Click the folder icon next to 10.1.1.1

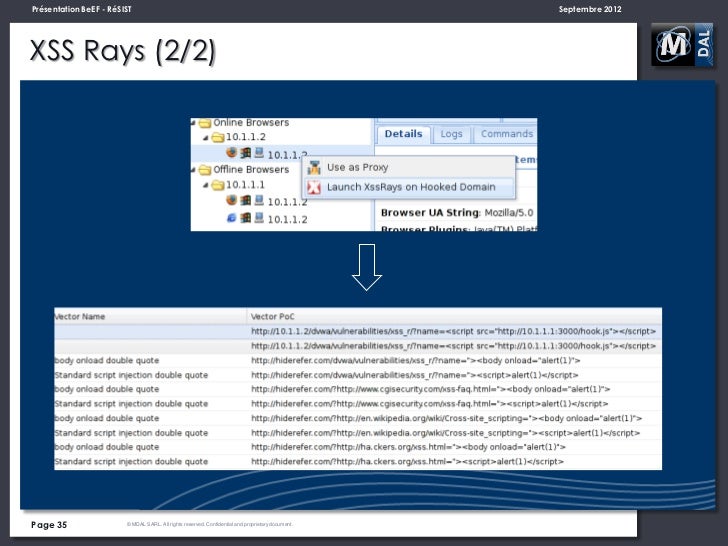pos(218,185)
